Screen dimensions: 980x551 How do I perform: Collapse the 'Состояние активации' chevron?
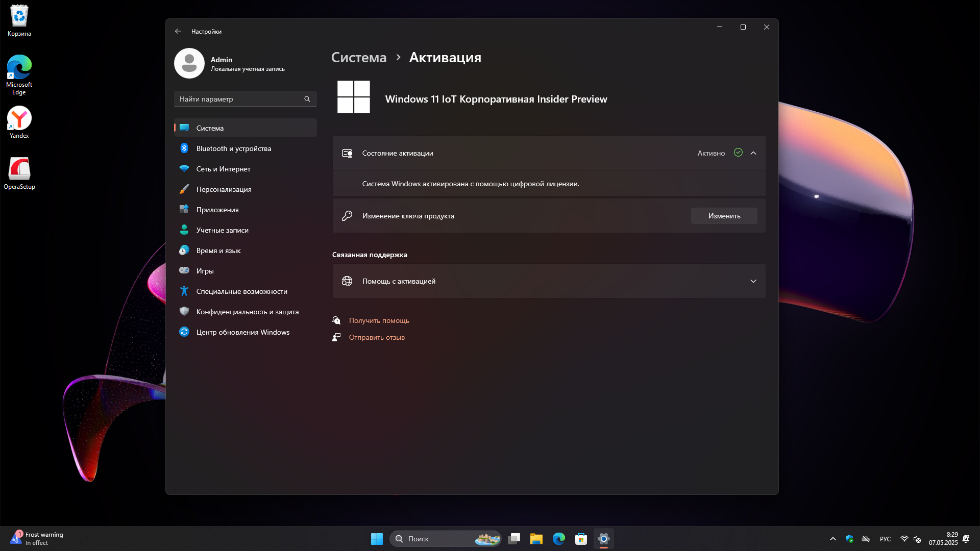(x=753, y=153)
